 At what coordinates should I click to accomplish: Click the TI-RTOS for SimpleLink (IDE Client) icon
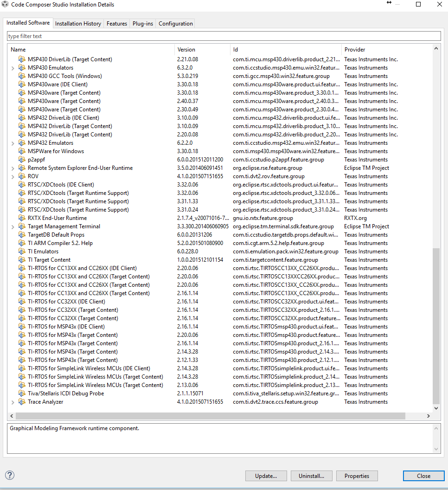tap(22, 368)
